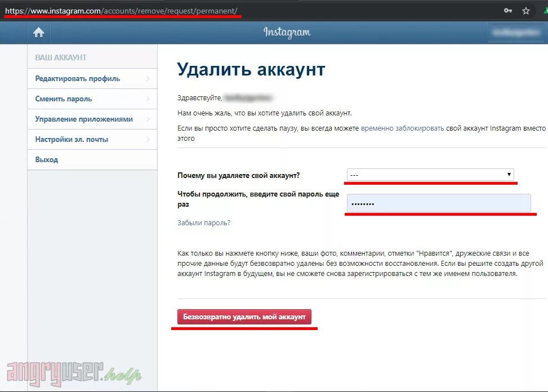Click the ВАШ АККАУНТ sidebar heading
This screenshot has height=392, width=548.
pyautogui.click(x=61, y=57)
